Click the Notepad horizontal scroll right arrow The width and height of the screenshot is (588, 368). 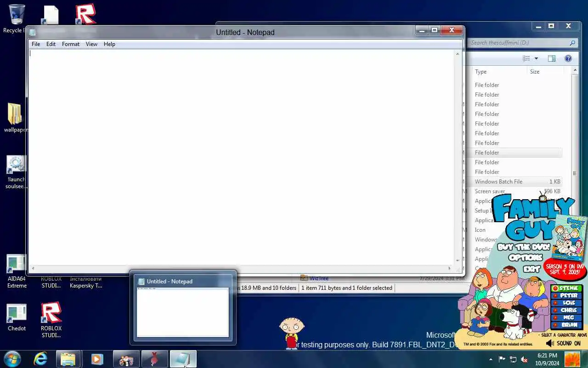click(x=450, y=268)
